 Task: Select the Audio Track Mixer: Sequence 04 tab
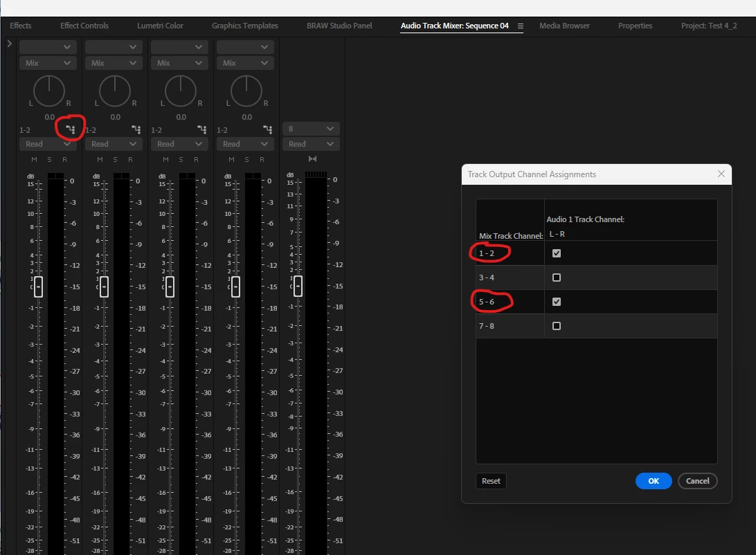click(455, 26)
